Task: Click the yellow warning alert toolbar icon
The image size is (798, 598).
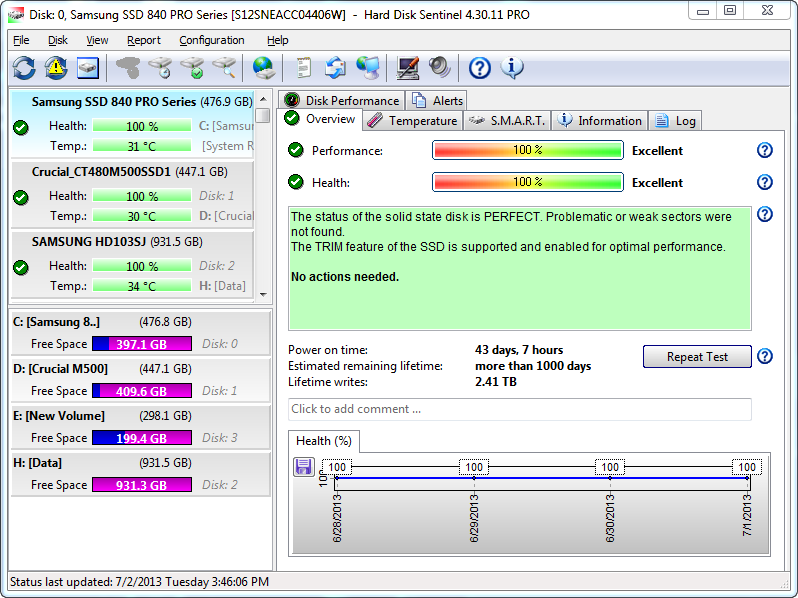Action: click(56, 68)
